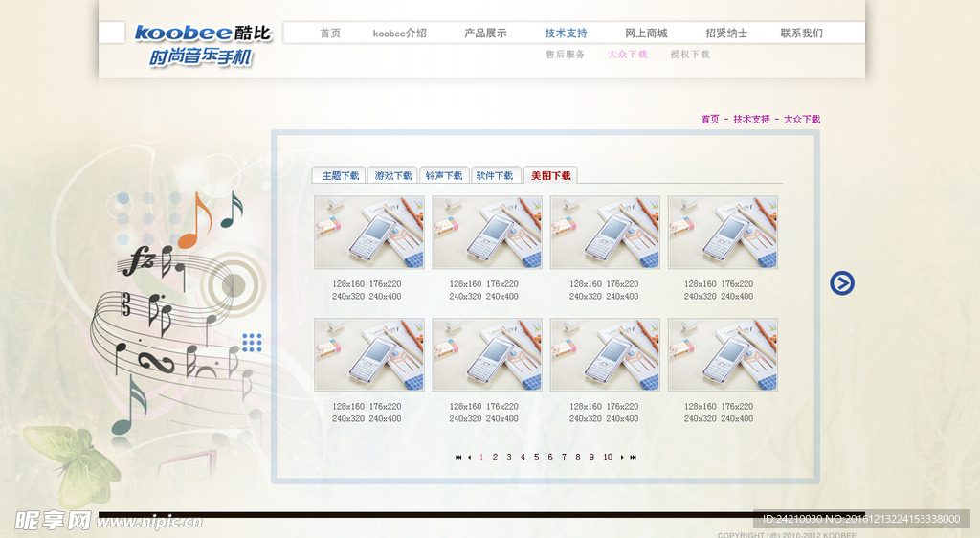The image size is (980, 538).
Task: Open the 网上商城 menu item
Action: point(646,34)
